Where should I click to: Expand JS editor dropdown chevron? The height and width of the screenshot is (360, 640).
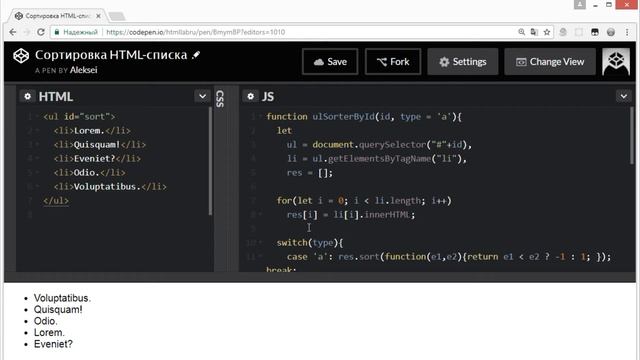tap(624, 96)
